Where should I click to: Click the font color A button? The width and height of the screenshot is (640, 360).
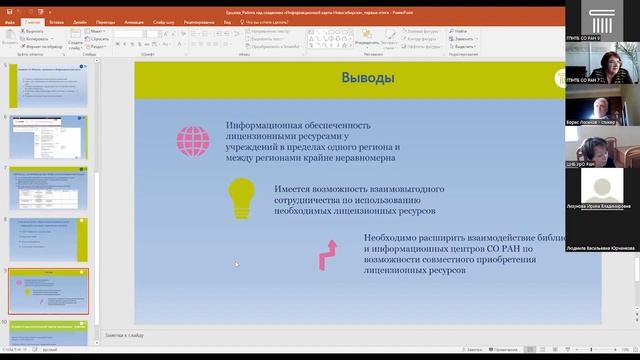[179, 44]
